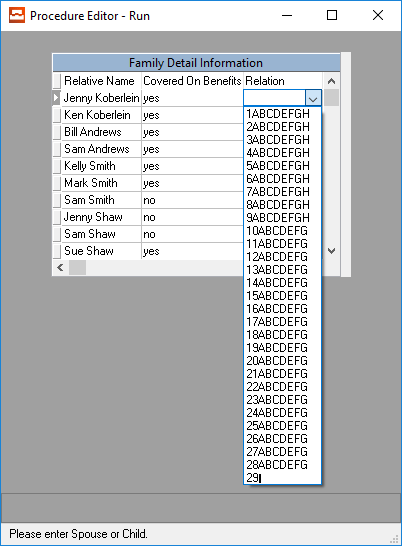
Task: Click 17ABCDEFG in the dropdown
Action: [x=282, y=322]
